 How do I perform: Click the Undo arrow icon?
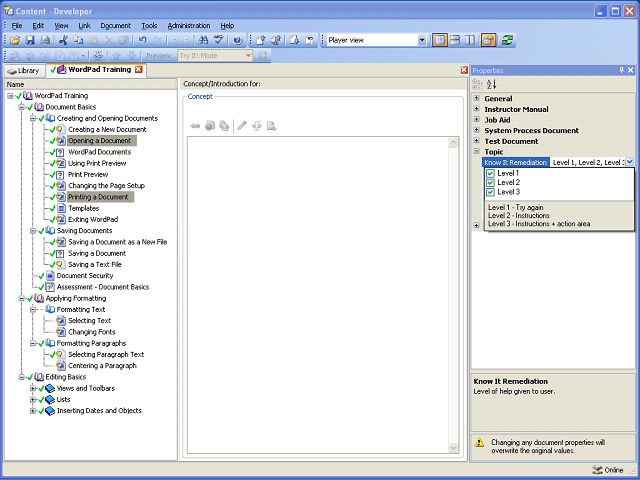coord(142,40)
